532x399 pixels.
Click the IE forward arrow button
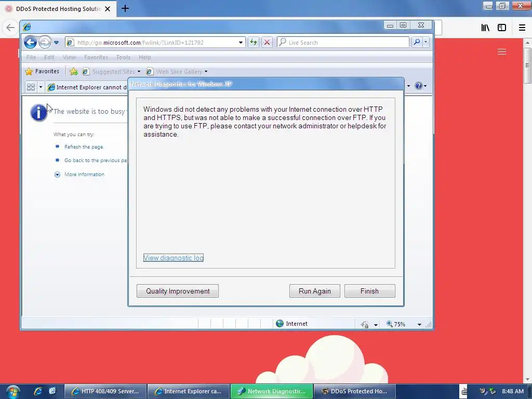point(45,43)
